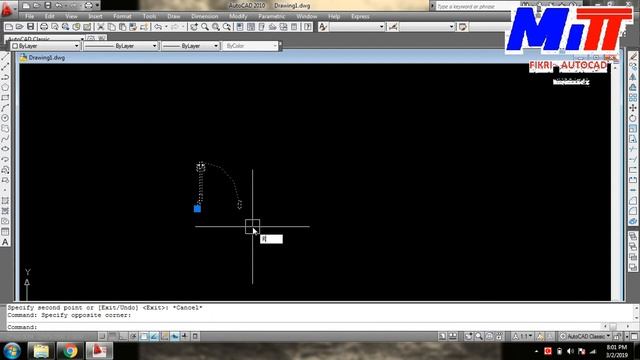Click the Fillet tool in Modify toolbar
The height and width of the screenshot is (360, 640).
pos(633,211)
